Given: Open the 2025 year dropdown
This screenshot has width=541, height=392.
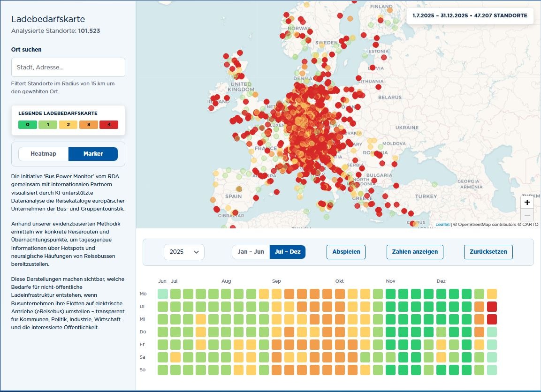Looking at the screenshot, I should (x=184, y=252).
